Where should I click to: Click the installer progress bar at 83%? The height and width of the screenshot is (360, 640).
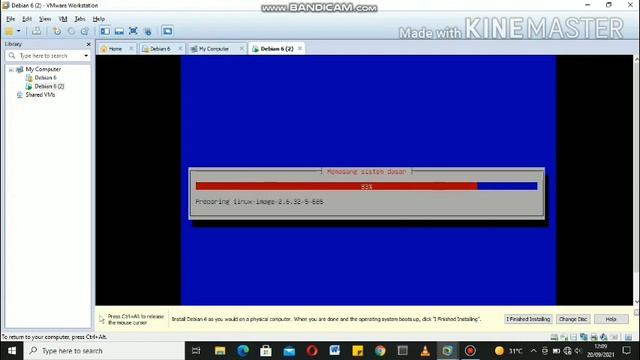[367, 187]
